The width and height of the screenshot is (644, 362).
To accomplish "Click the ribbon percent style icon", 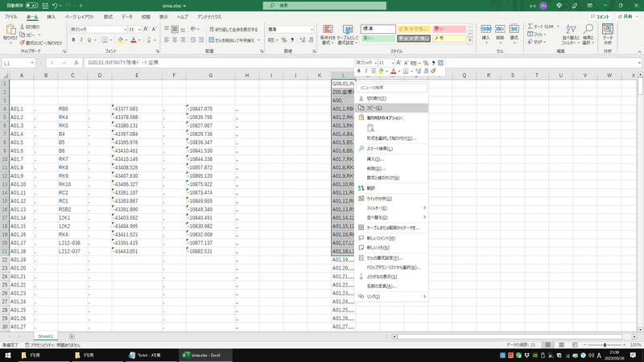I will pos(284,39).
